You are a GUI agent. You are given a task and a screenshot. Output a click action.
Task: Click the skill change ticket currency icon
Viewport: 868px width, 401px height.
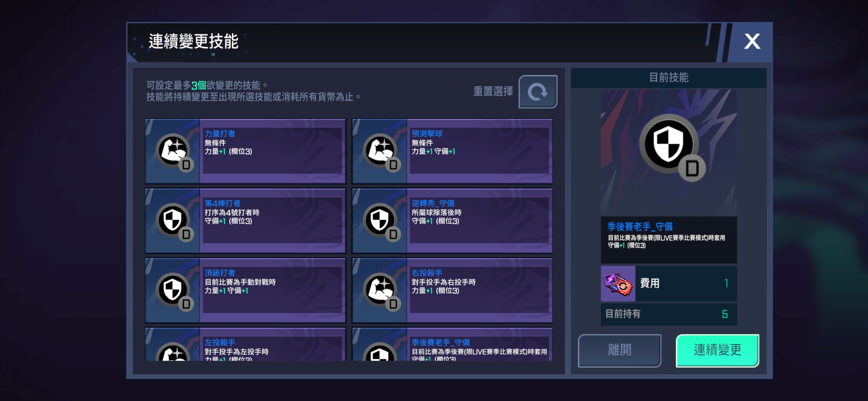(x=618, y=284)
